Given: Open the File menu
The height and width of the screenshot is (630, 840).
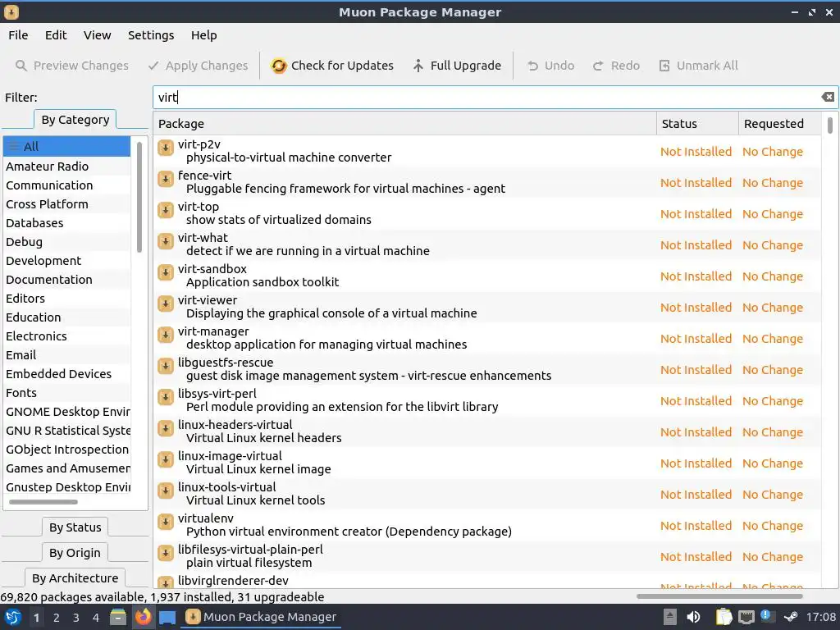Looking at the screenshot, I should click(x=18, y=35).
